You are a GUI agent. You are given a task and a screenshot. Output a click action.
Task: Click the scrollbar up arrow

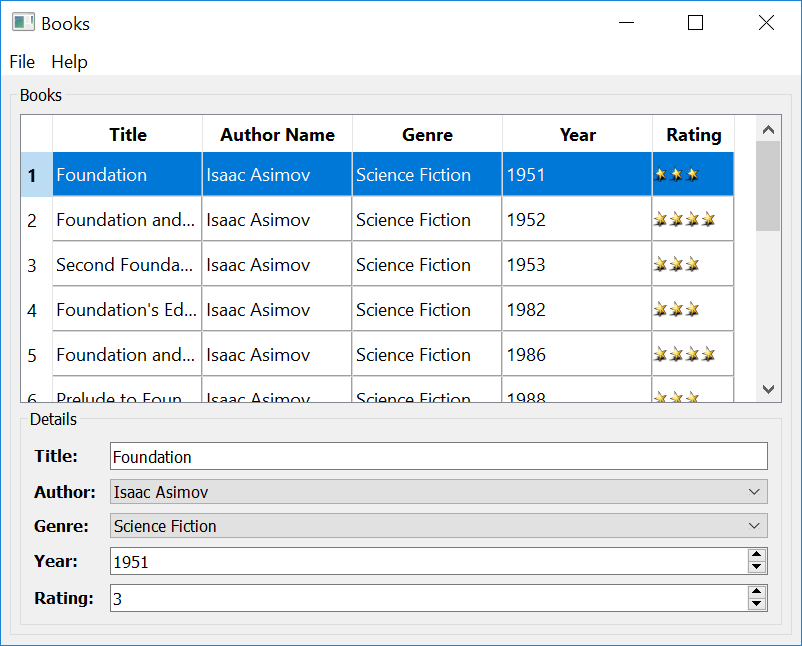click(767, 128)
